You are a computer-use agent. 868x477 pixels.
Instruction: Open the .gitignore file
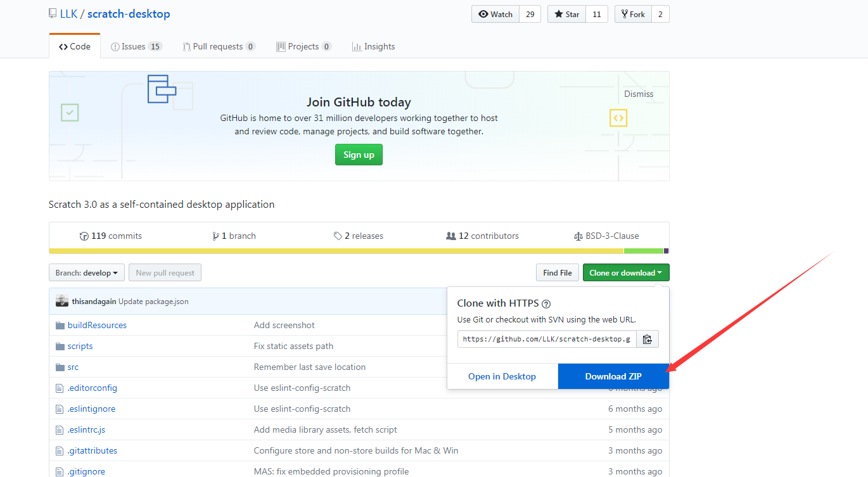coord(86,471)
